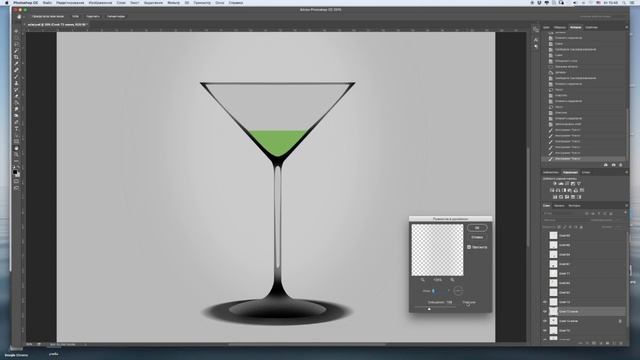Viewport: 640px width, 360px height.
Task: Click the blur distance slider handle
Action: coord(429,309)
